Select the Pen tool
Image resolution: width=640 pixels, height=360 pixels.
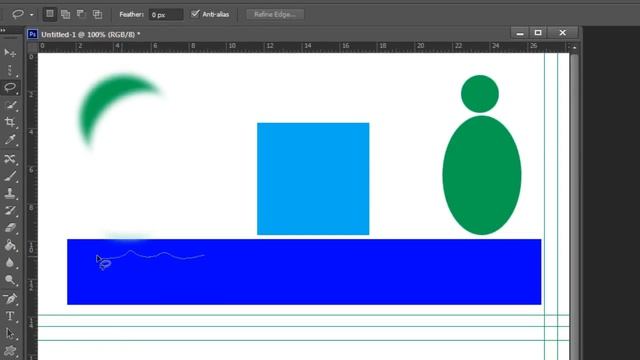[x=10, y=299]
